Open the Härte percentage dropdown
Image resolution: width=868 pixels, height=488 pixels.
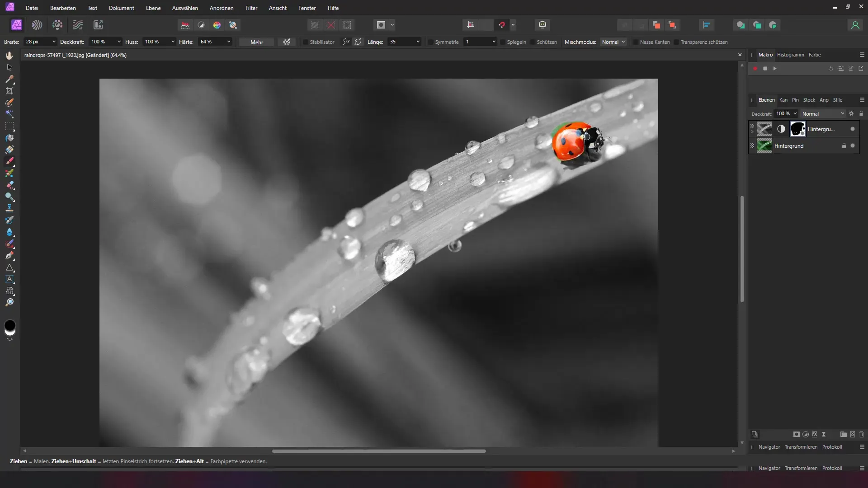(228, 42)
